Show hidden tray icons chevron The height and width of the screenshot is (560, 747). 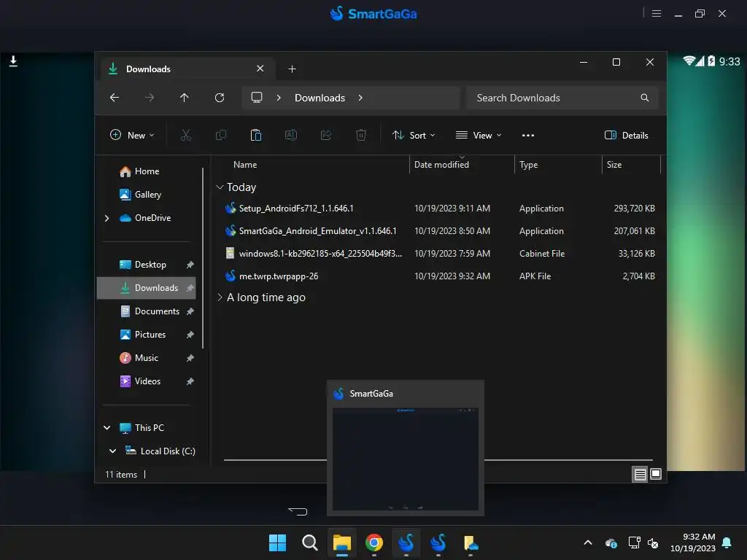point(588,542)
